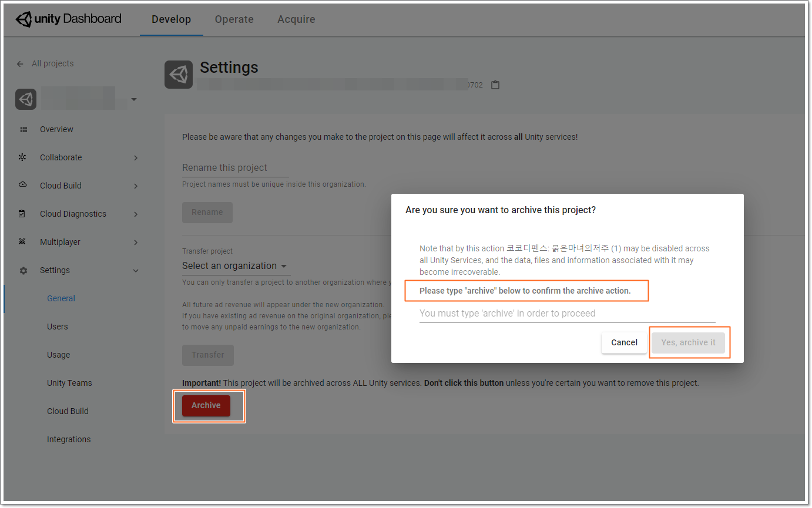Viewport: 812px width, 508px height.
Task: Click the Transfer button
Action: pyautogui.click(x=208, y=355)
